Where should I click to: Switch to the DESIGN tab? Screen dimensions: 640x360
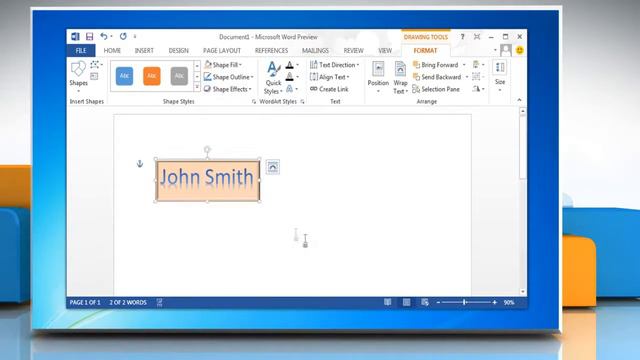point(178,51)
